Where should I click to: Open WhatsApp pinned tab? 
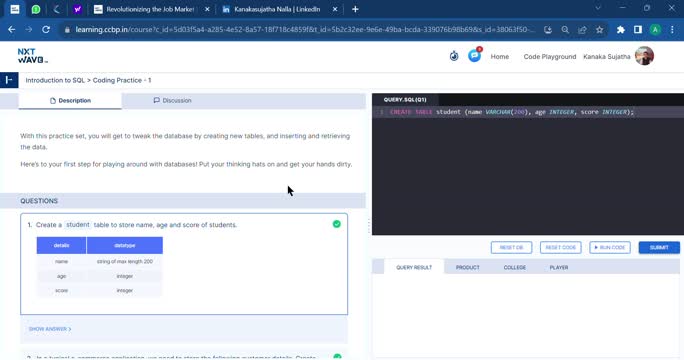(x=36, y=9)
